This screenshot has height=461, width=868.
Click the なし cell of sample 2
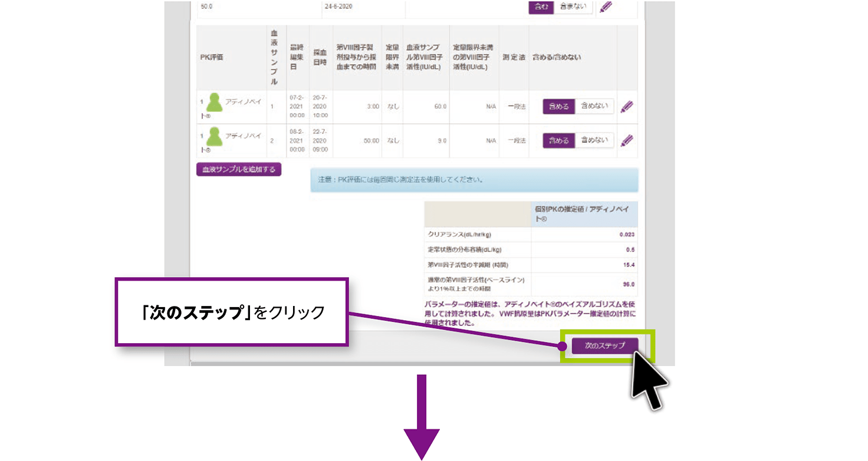pos(393,140)
